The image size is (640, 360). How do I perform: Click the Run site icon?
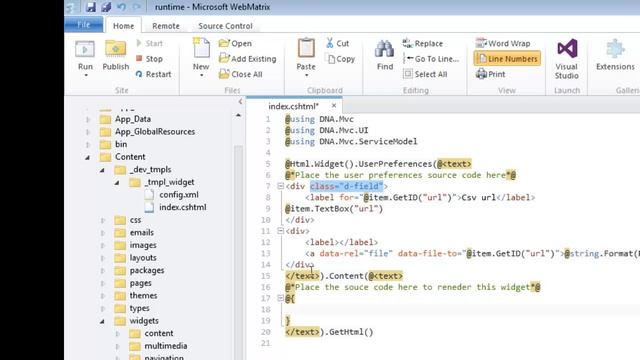coord(85,50)
